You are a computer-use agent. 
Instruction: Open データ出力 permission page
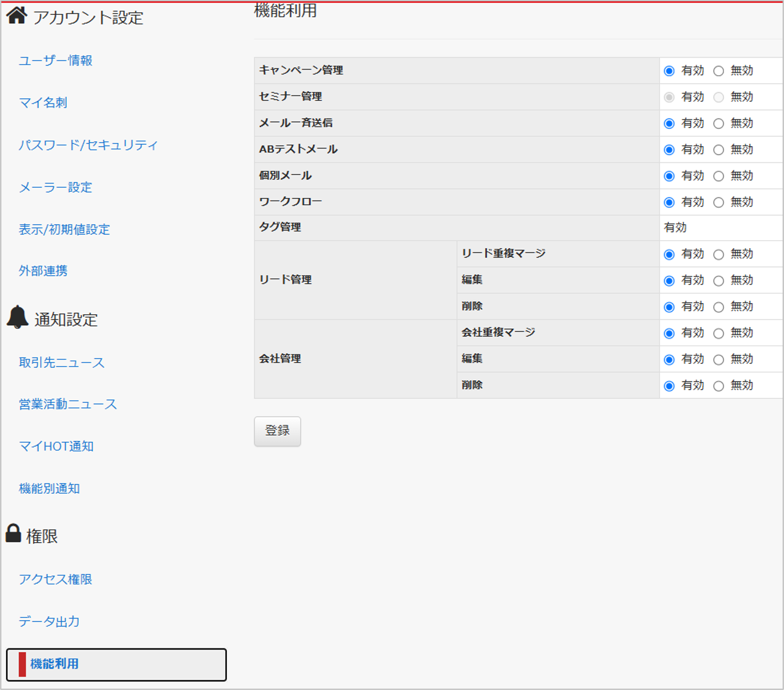(50, 622)
